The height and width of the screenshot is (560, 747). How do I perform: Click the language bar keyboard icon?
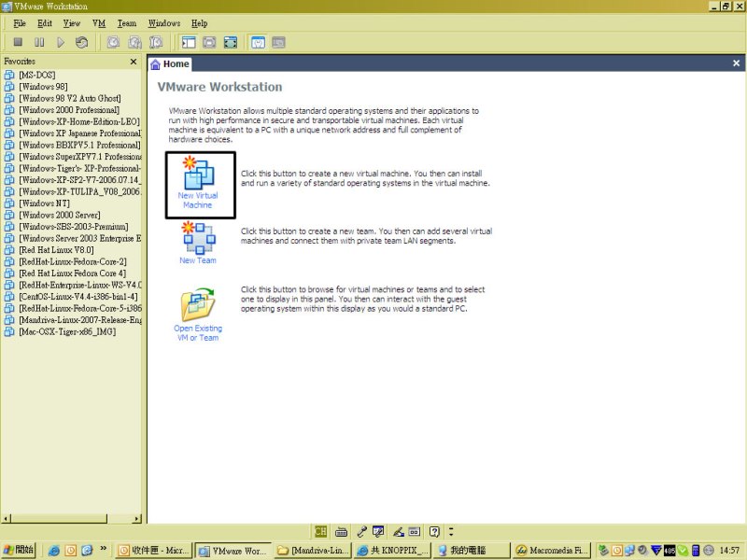pos(341,531)
